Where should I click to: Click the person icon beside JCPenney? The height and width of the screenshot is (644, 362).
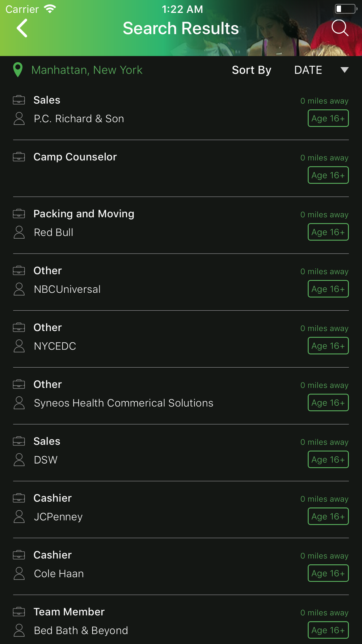pyautogui.click(x=19, y=517)
